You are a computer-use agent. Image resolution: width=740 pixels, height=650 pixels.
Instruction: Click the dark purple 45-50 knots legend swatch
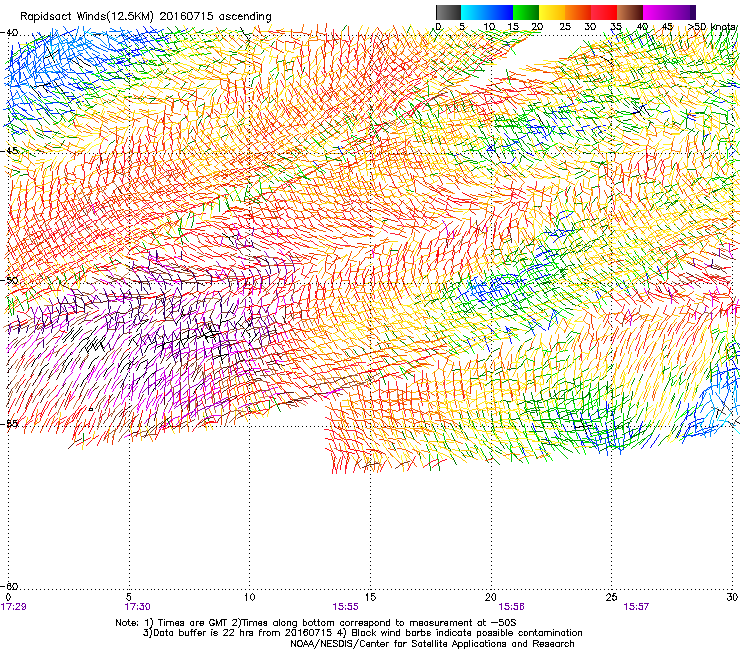[682, 12]
